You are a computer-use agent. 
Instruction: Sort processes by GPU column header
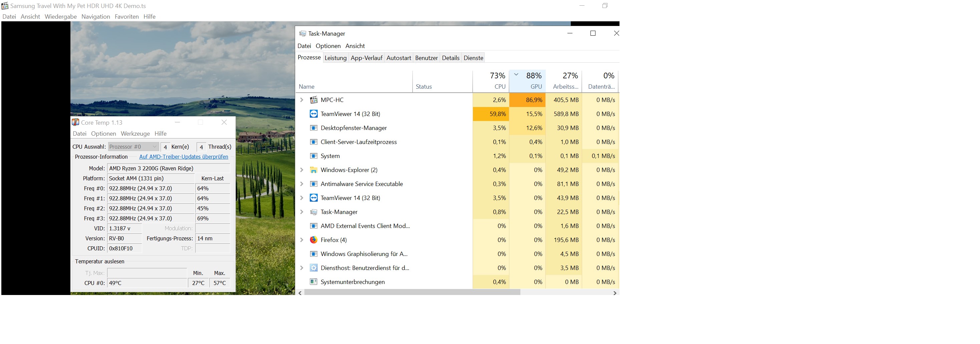point(527,81)
